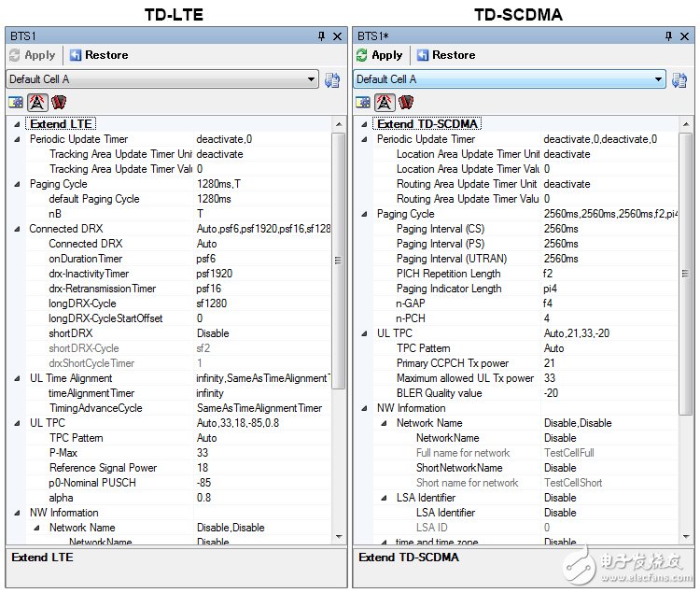Click copy-cell icon beside TD-SCDMA cell dropdown
Screen dimensions: 700x593
coord(679,79)
